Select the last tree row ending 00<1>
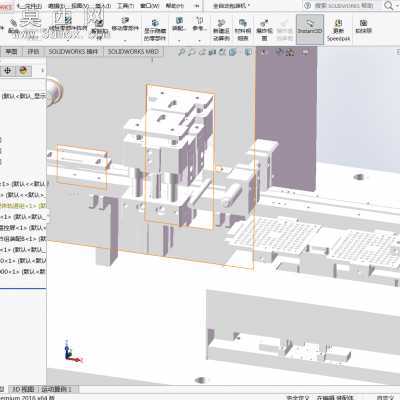This screenshot has width=400, height=400. tap(23, 272)
